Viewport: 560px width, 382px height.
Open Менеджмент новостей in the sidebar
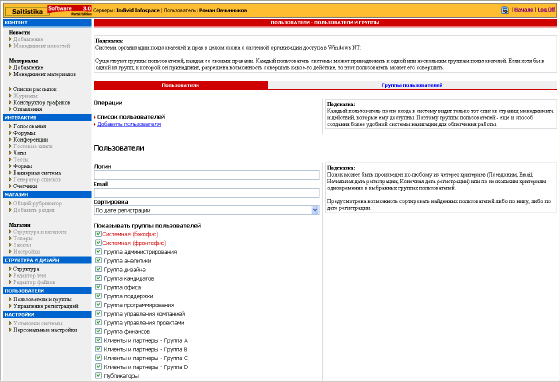click(42, 46)
